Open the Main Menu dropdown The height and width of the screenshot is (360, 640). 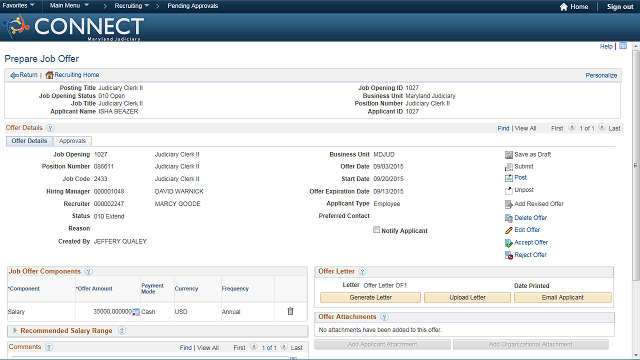pyautogui.click(x=69, y=5)
